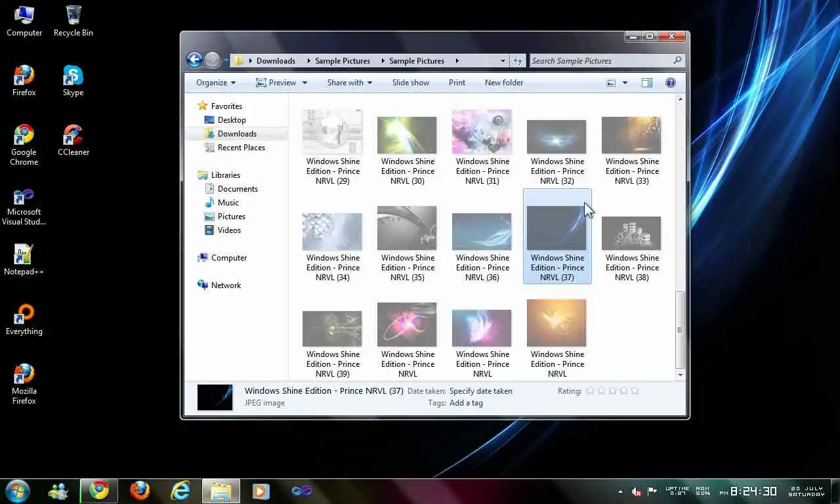Image resolution: width=840 pixels, height=504 pixels.
Task: Open the Pictures library
Action: pos(232,216)
